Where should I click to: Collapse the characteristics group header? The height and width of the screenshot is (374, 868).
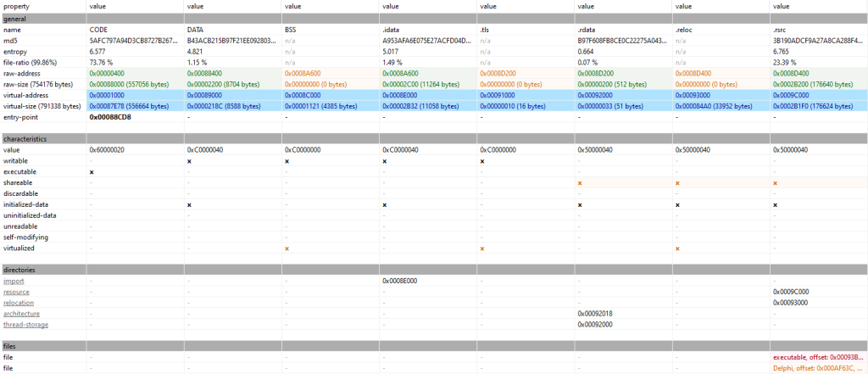point(24,138)
